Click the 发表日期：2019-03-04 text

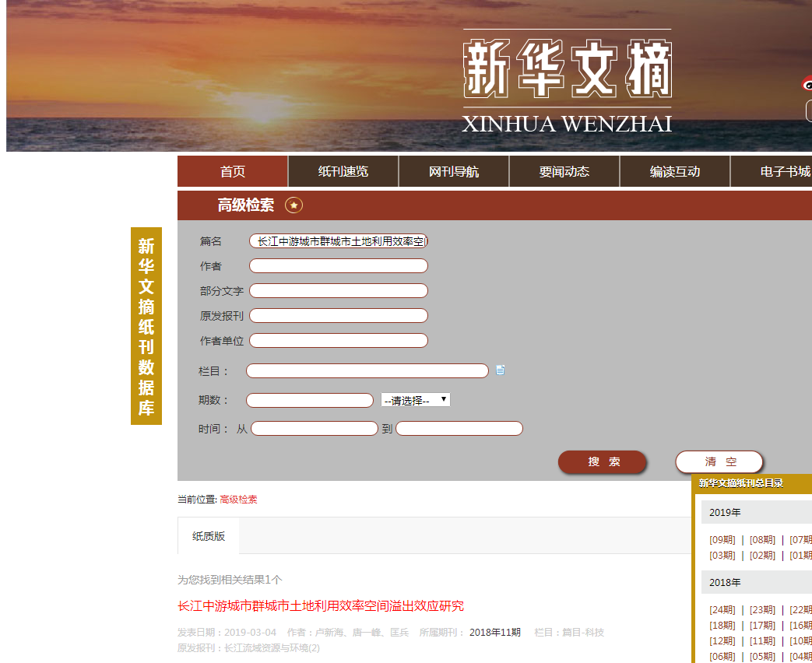click(x=227, y=633)
